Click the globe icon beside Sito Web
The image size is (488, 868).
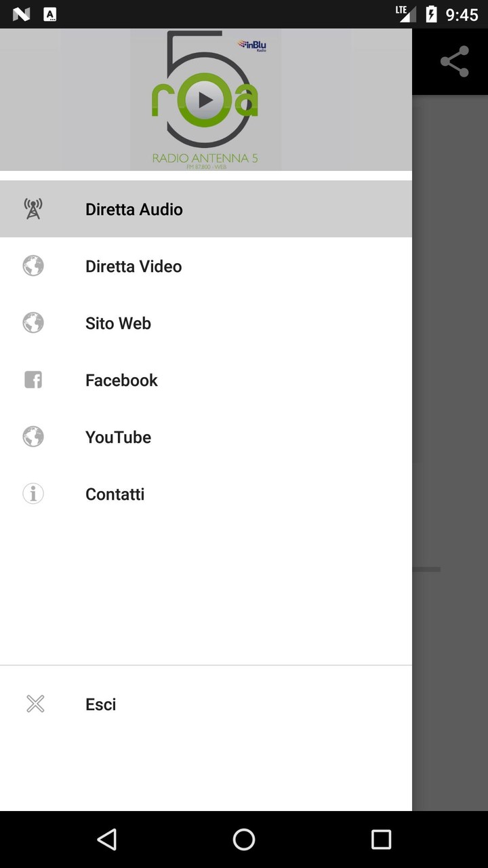(x=33, y=323)
